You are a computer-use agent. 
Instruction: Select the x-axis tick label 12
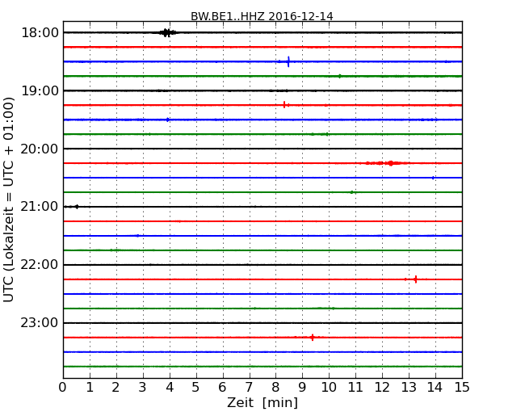point(382,387)
